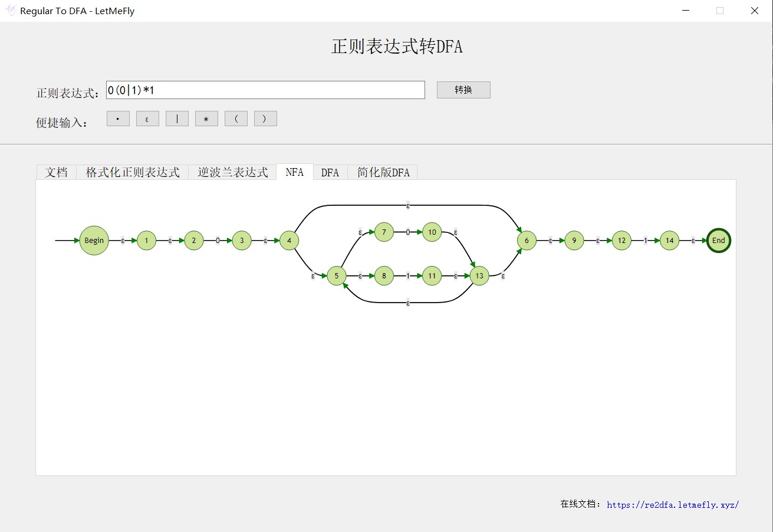
Task: Insert the vertical bar alternation button
Action: tap(177, 119)
